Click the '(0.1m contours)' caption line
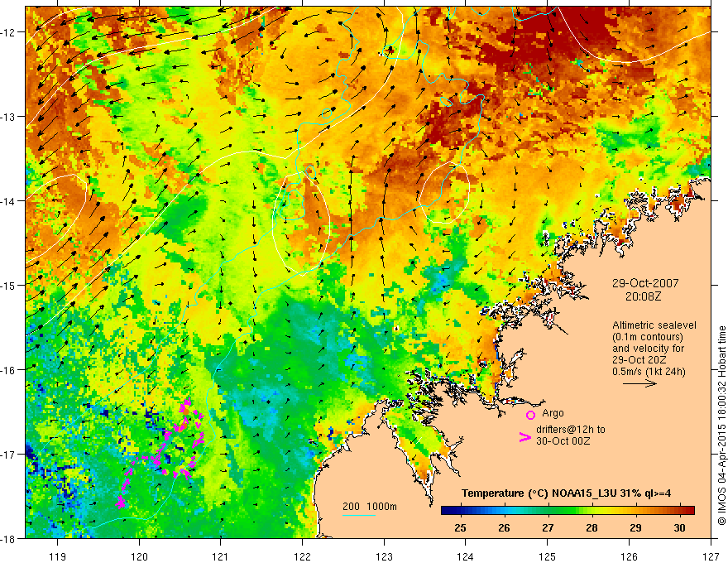The width and height of the screenshot is (728, 563). pos(648,337)
